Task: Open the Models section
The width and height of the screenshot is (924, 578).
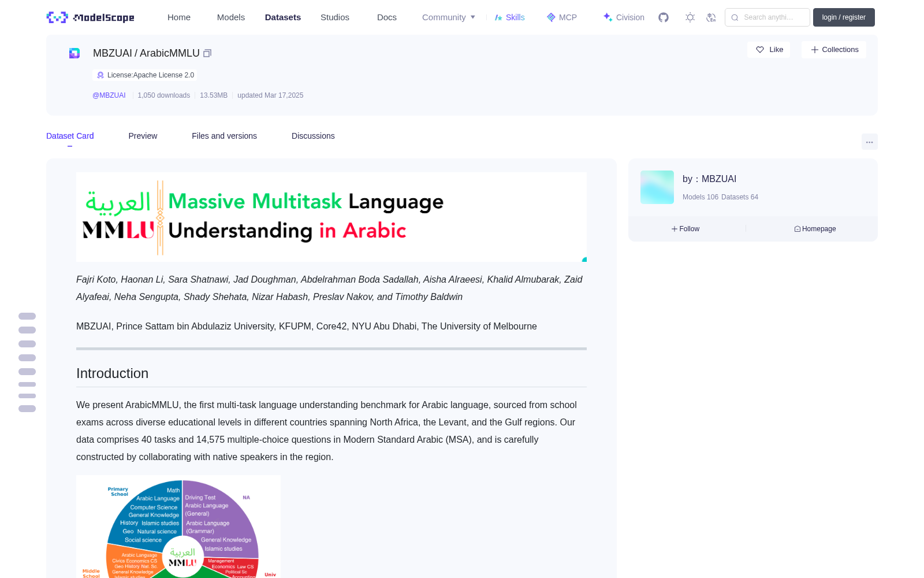Action: coord(231,17)
